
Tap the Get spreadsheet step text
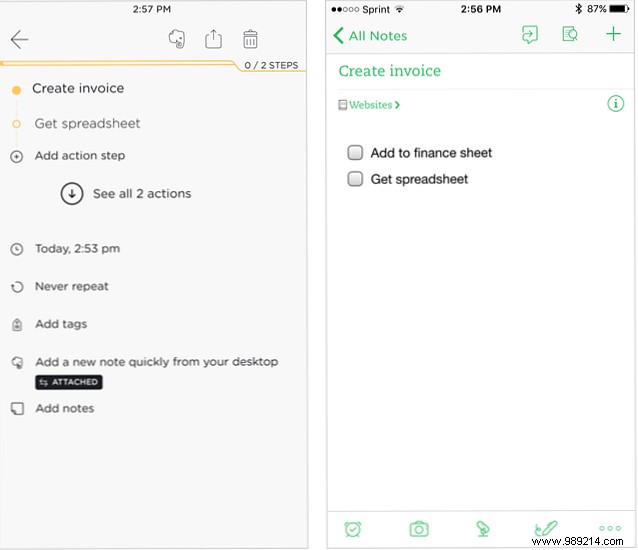(87, 123)
